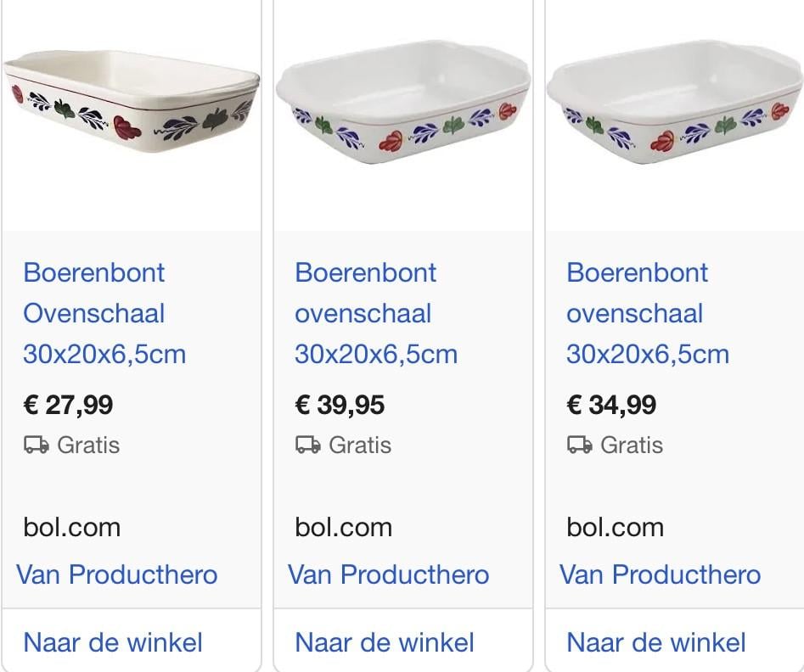
Task: Click the free shipping truck icon on the € 27,99 listing
Action: [35, 445]
